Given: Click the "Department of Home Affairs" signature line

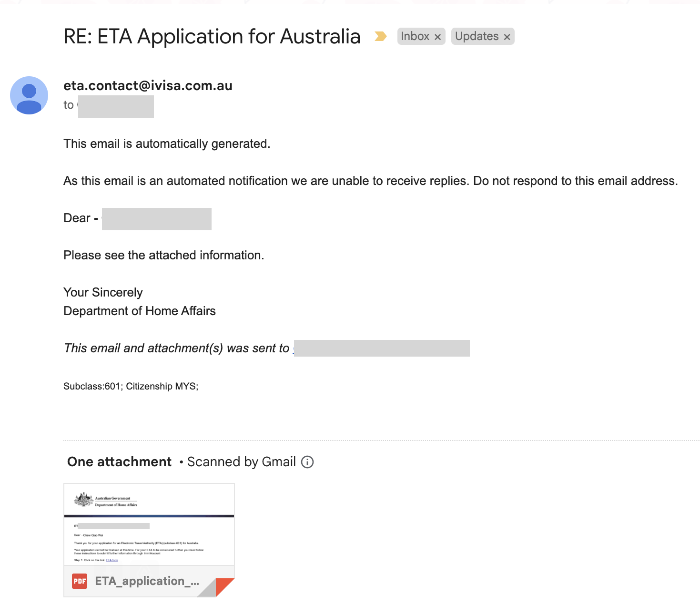Looking at the screenshot, I should coord(140,311).
